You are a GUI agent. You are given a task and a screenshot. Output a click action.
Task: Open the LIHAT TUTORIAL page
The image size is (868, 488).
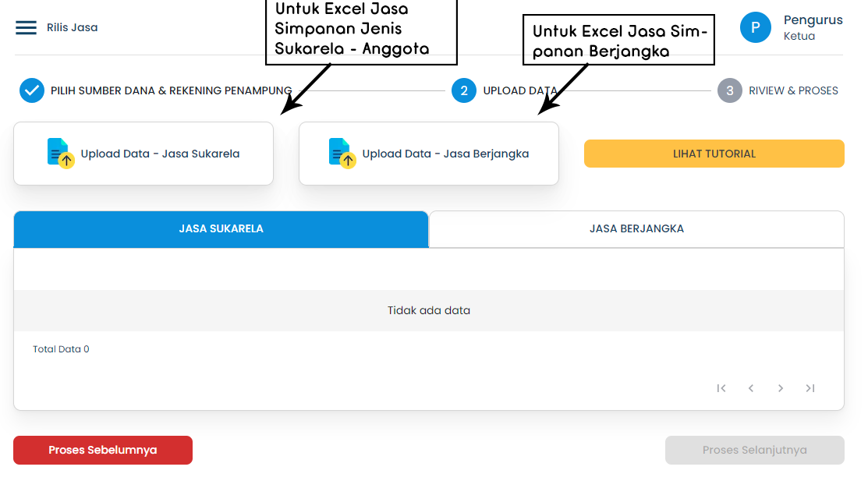click(714, 153)
